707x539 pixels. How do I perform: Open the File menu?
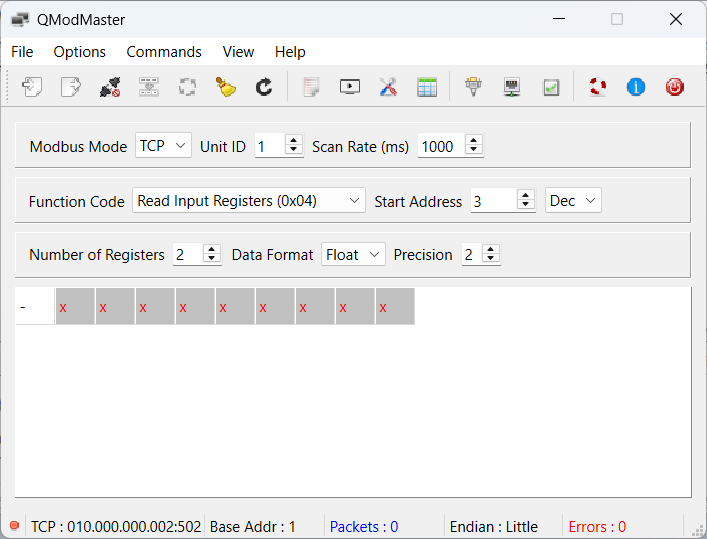point(22,52)
